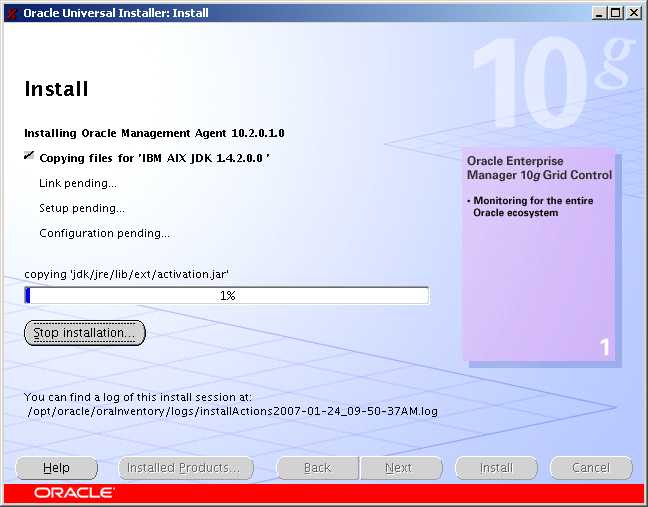Click the ORACLE logo in red footer

tap(74, 493)
